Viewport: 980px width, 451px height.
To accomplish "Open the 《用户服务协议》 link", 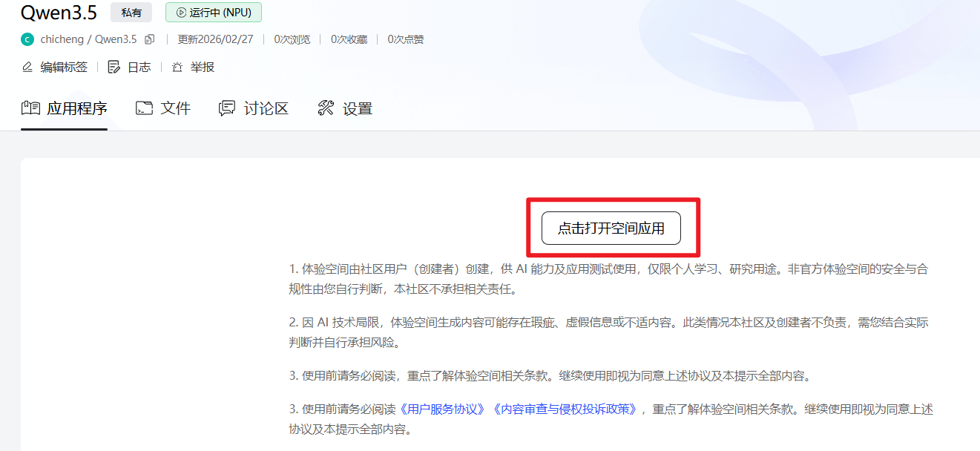I will [444, 409].
